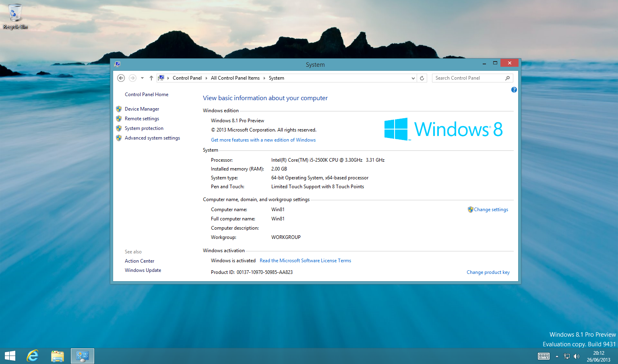
Task: Click the Start button
Action: [10, 356]
